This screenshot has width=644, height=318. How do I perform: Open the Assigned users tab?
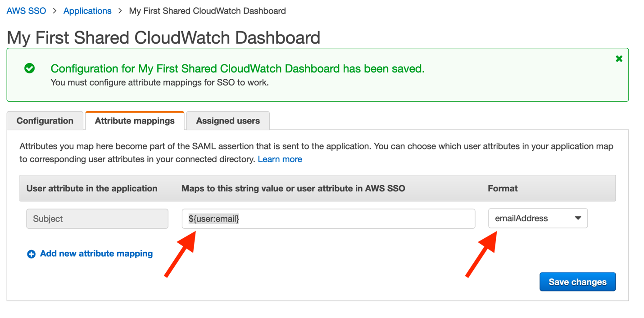tap(227, 120)
